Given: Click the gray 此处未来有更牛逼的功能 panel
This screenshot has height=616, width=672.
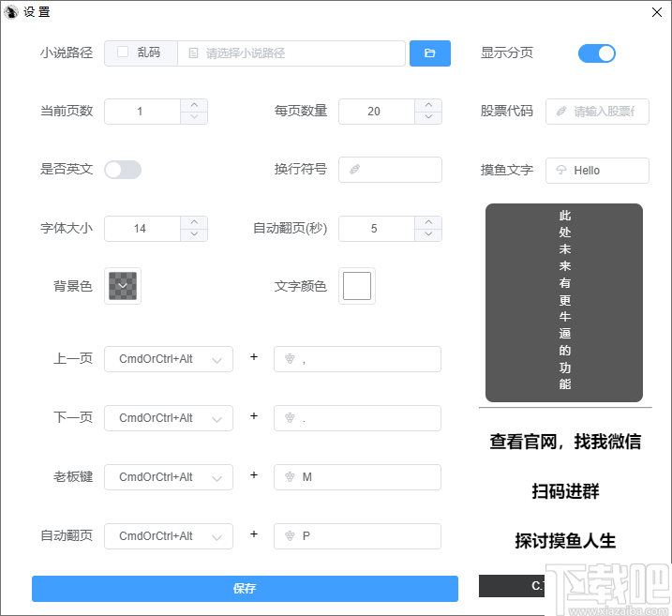Looking at the screenshot, I should (564, 303).
